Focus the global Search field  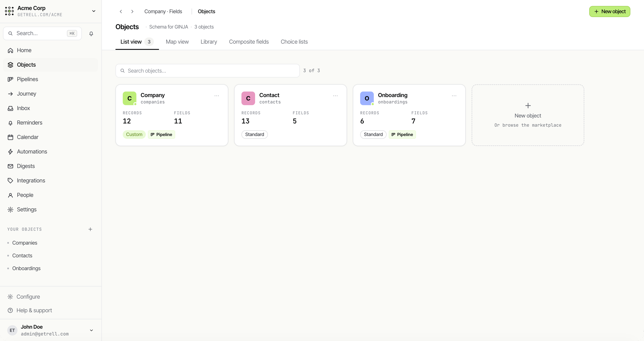(42, 33)
